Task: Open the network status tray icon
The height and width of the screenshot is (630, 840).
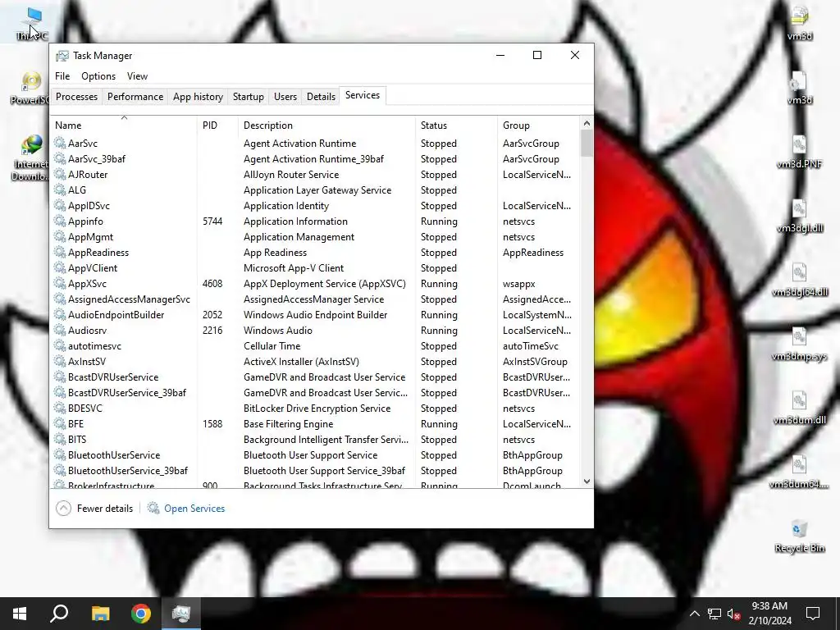Action: (714, 614)
